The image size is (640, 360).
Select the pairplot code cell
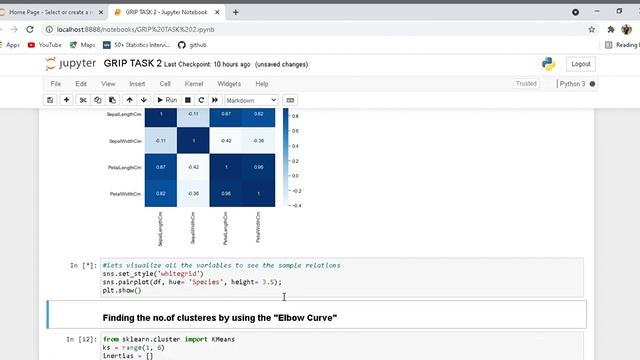click(342, 278)
